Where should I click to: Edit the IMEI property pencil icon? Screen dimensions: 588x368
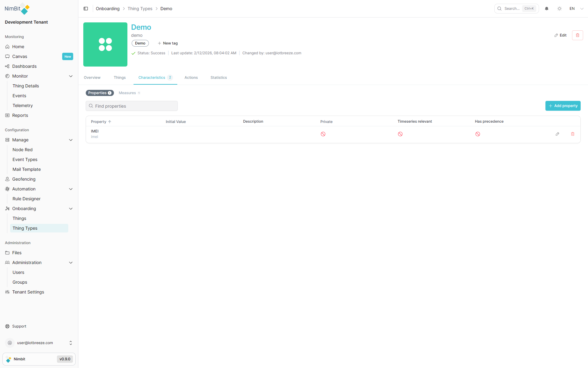click(557, 134)
